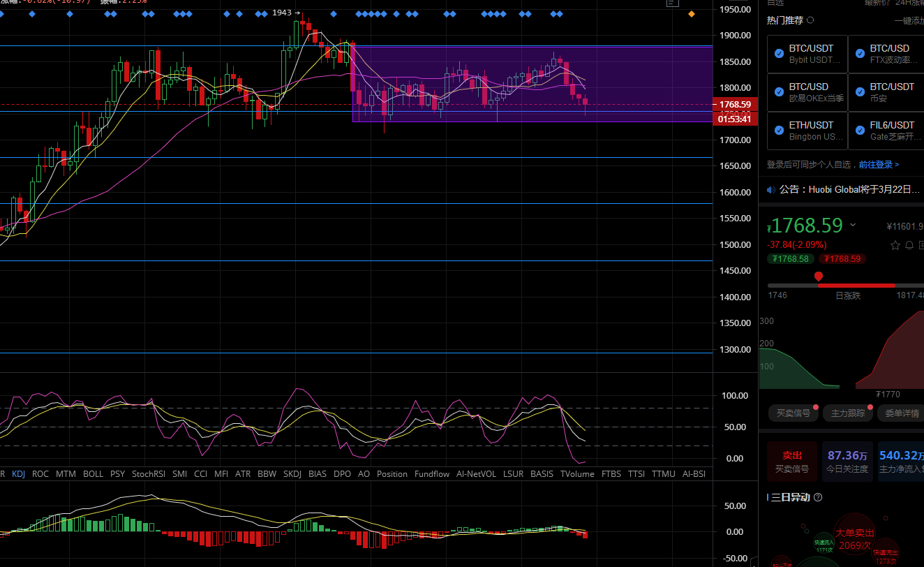Click the help question mark beside 三日异动
Image resolution: width=924 pixels, height=567 pixels.
(818, 497)
